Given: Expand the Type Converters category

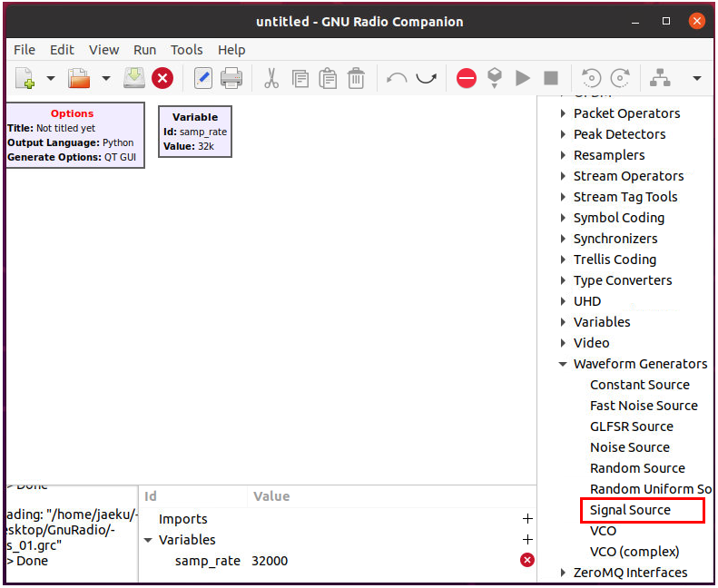Looking at the screenshot, I should coord(563,280).
